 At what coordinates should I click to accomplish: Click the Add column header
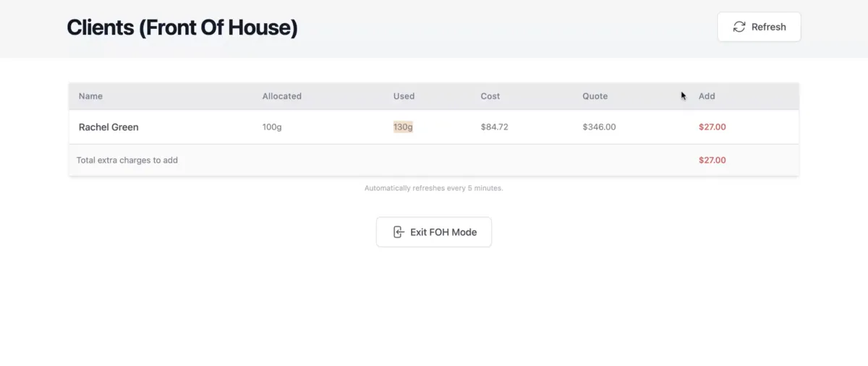[x=707, y=96]
